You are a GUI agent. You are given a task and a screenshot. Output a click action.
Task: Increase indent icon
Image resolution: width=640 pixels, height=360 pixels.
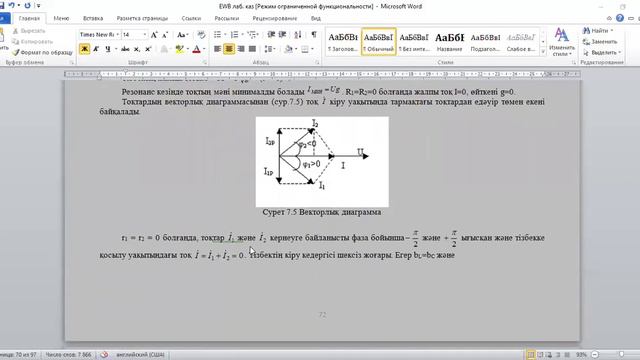pyautogui.click(x=282, y=35)
